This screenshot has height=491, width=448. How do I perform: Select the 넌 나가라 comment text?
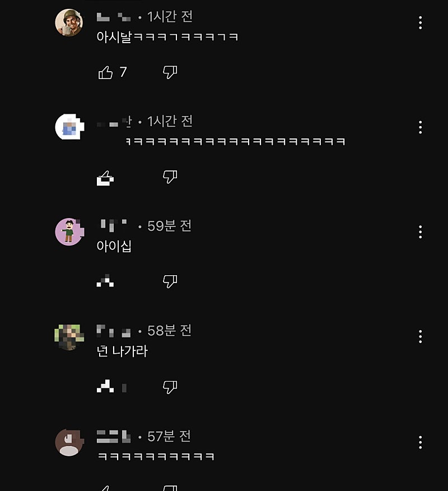(x=122, y=351)
